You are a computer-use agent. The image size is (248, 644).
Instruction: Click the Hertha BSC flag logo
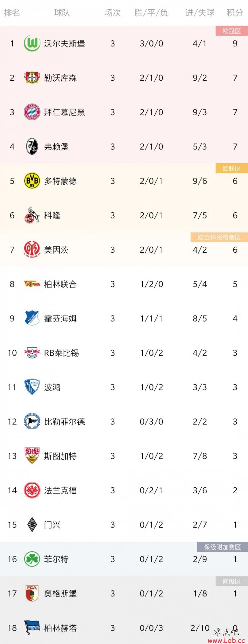point(32,627)
